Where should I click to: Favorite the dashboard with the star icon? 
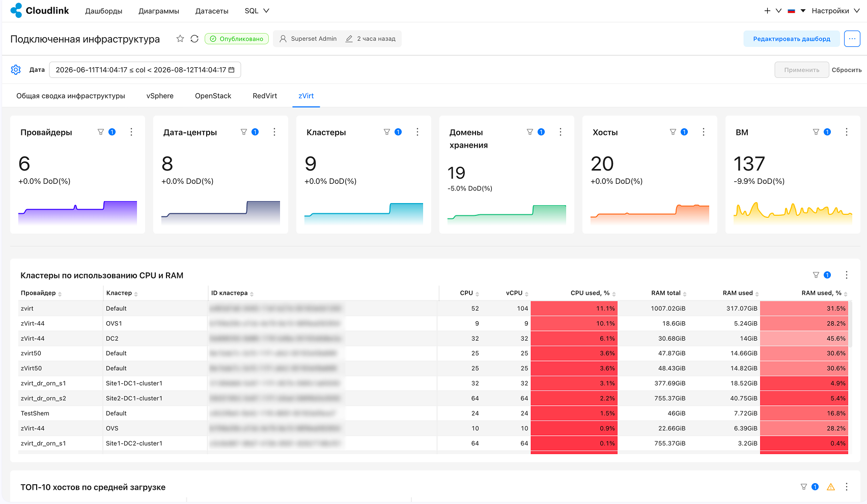(x=180, y=39)
